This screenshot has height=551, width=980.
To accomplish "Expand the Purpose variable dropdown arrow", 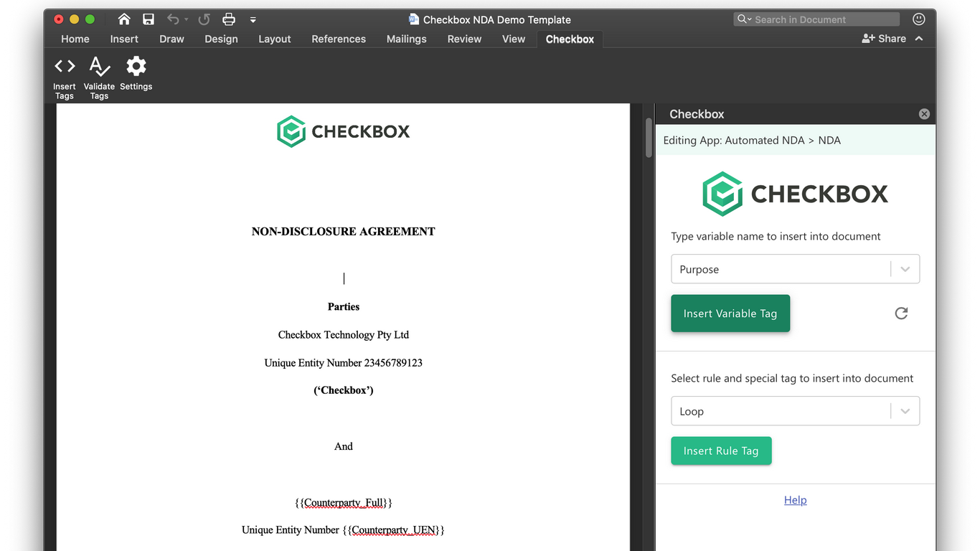I will (905, 269).
